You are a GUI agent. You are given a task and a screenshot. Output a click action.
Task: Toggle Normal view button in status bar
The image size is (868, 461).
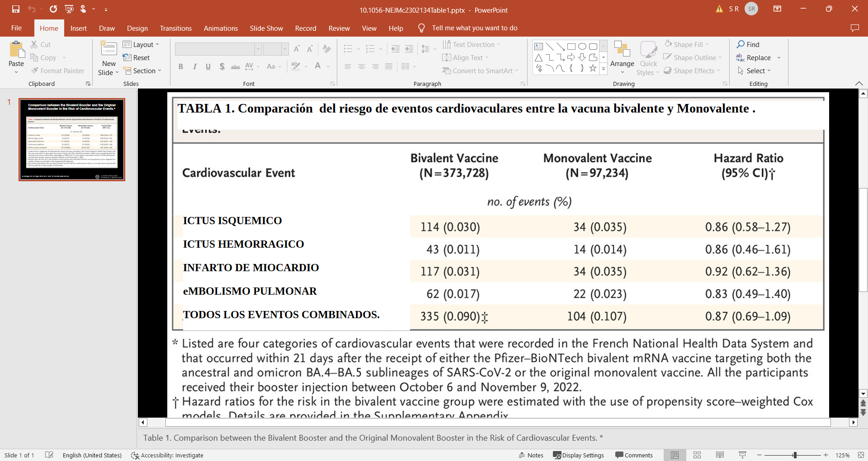(x=675, y=455)
